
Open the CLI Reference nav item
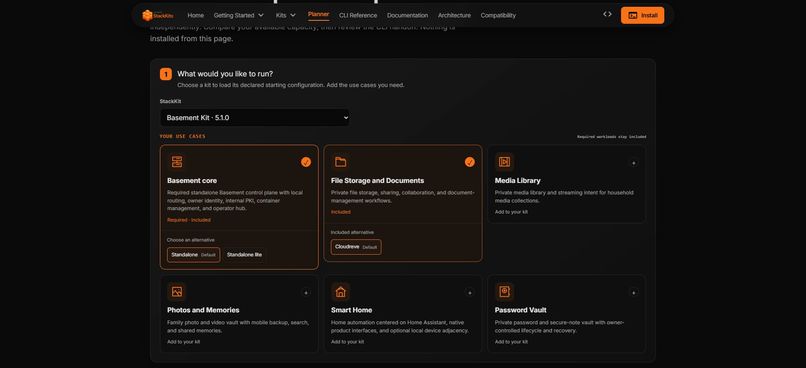(358, 15)
